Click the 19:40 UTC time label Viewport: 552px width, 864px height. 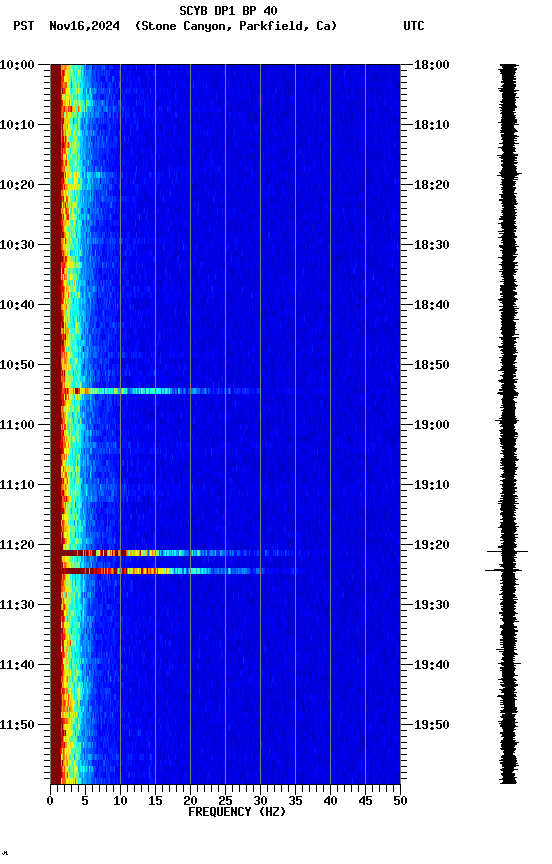coord(432,666)
